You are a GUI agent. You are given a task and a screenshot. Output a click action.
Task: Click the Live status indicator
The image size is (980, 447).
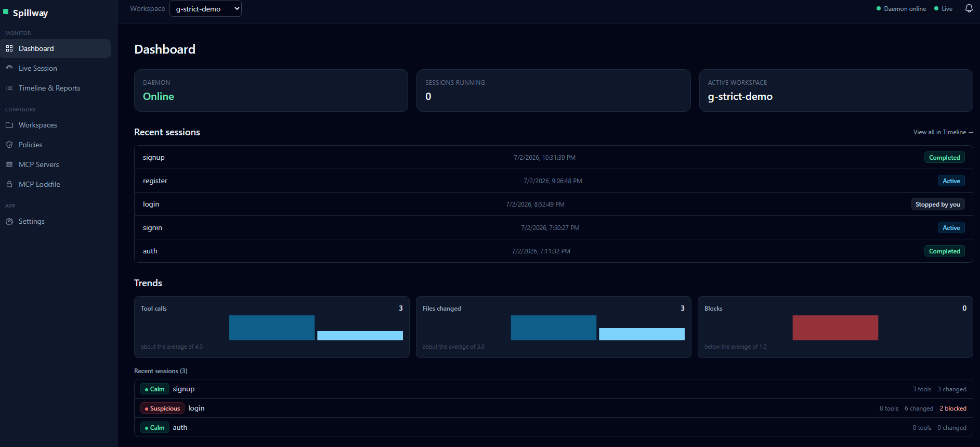point(943,9)
